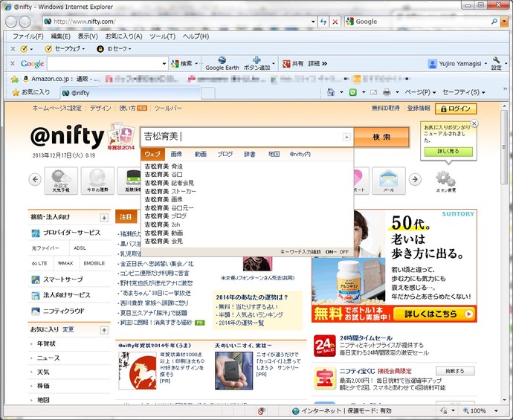513x420 pixels.
Task: Click the Google toolbar 共有 share button
Action: click(x=293, y=63)
